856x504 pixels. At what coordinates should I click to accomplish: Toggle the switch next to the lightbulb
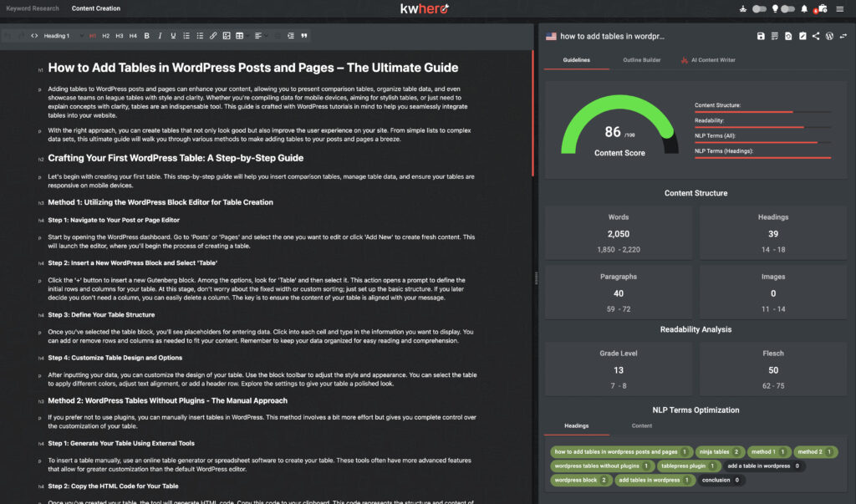click(x=787, y=9)
